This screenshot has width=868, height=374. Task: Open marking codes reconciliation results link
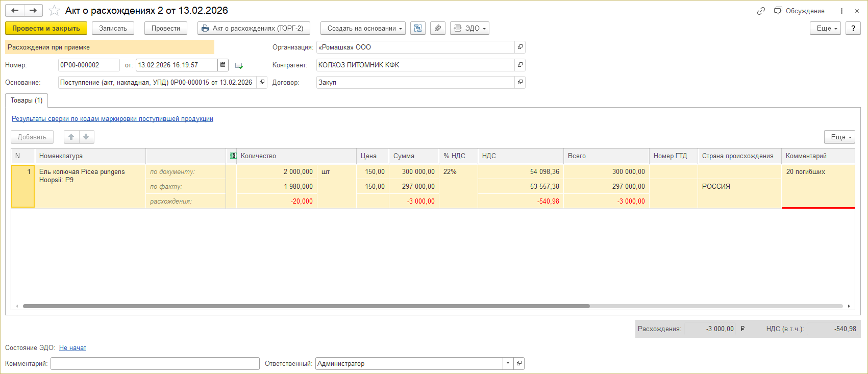click(x=112, y=119)
